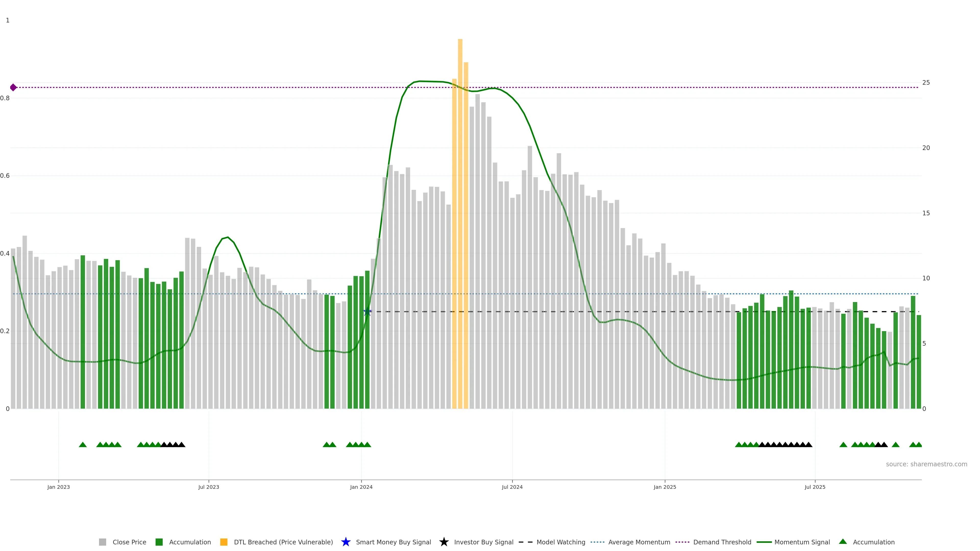Screen dimensions: 980x551
Task: Click the Average Momentum dotted legend icon
Action: click(597, 542)
